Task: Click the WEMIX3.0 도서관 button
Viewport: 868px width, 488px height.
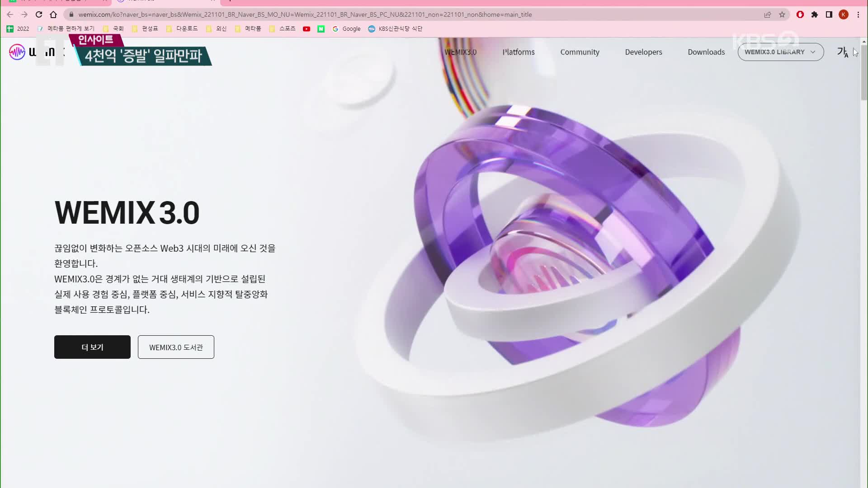Action: click(x=176, y=347)
